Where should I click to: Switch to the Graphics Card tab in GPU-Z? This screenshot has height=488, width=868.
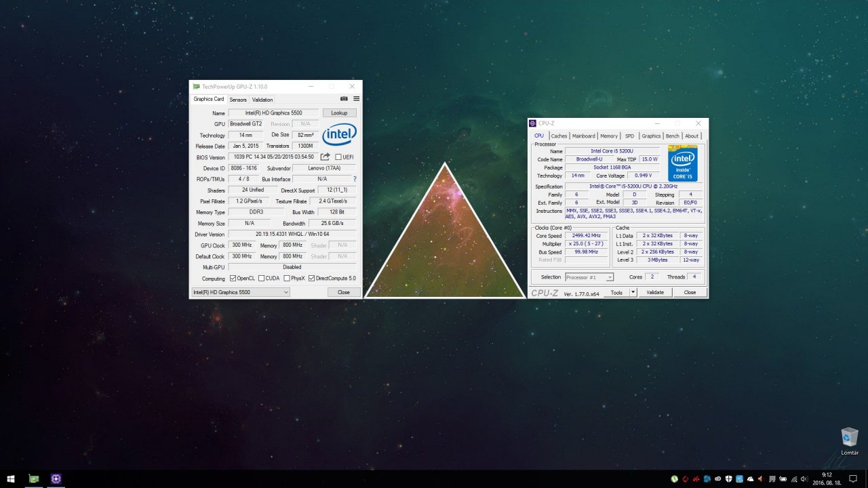209,99
